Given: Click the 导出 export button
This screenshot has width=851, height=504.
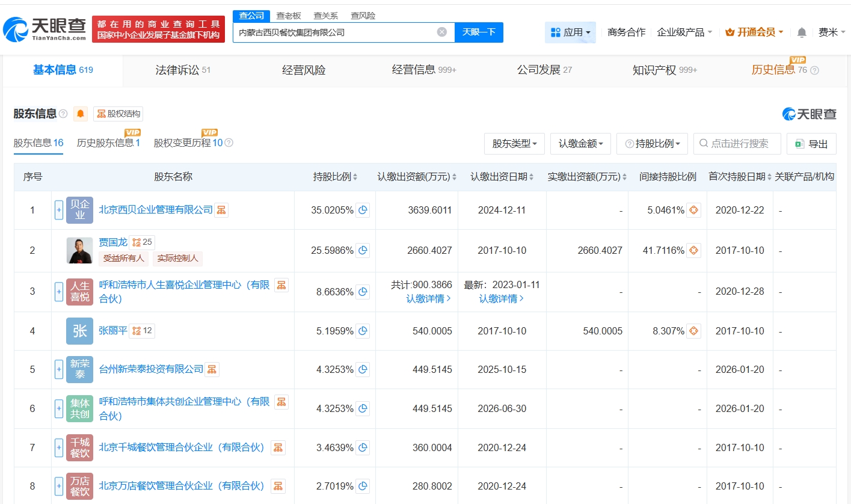Looking at the screenshot, I should tap(811, 144).
